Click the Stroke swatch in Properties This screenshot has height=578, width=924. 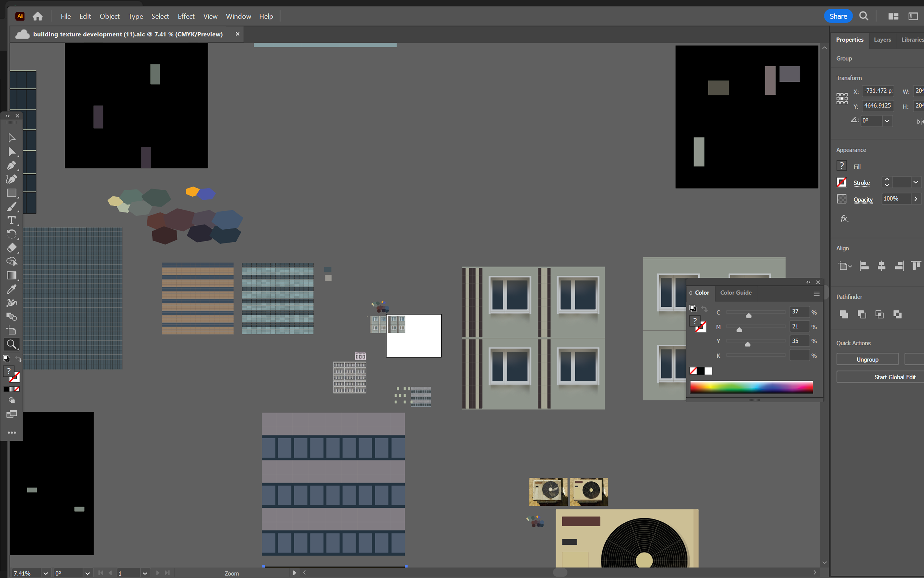tap(841, 182)
